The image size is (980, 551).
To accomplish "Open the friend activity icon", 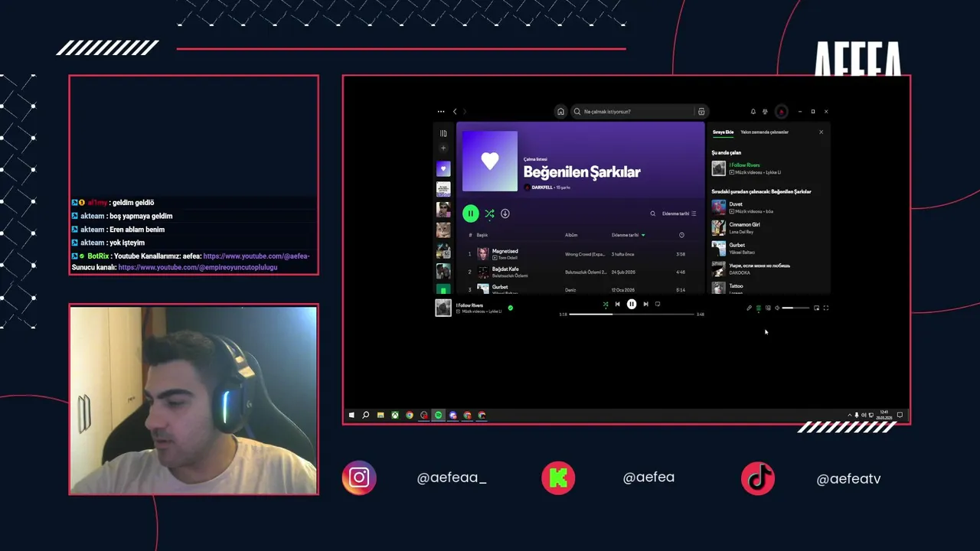I will pyautogui.click(x=765, y=112).
